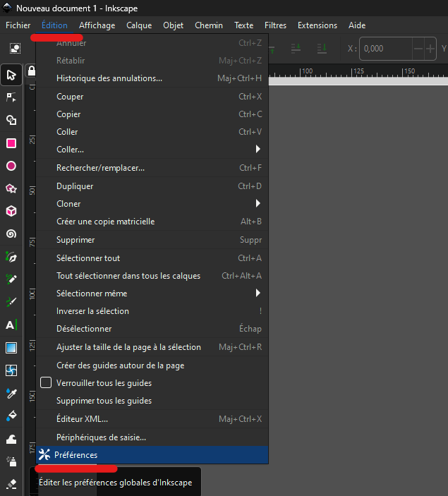Choose Inverser la sélection

coord(152,311)
